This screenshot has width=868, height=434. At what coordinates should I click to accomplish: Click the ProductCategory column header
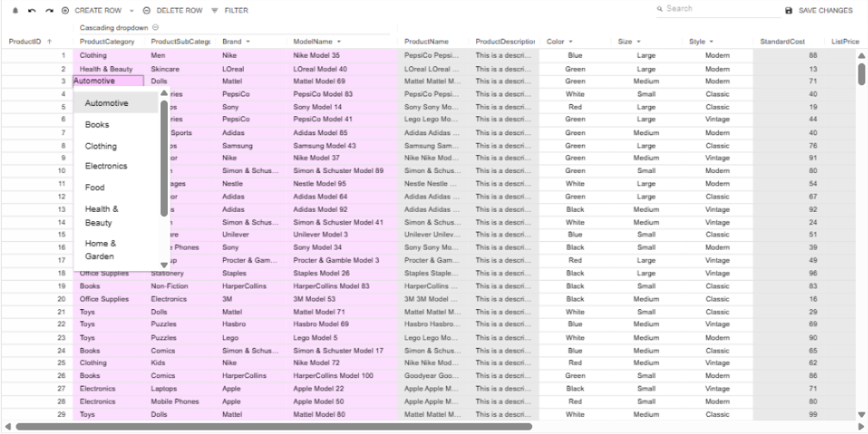click(x=108, y=41)
